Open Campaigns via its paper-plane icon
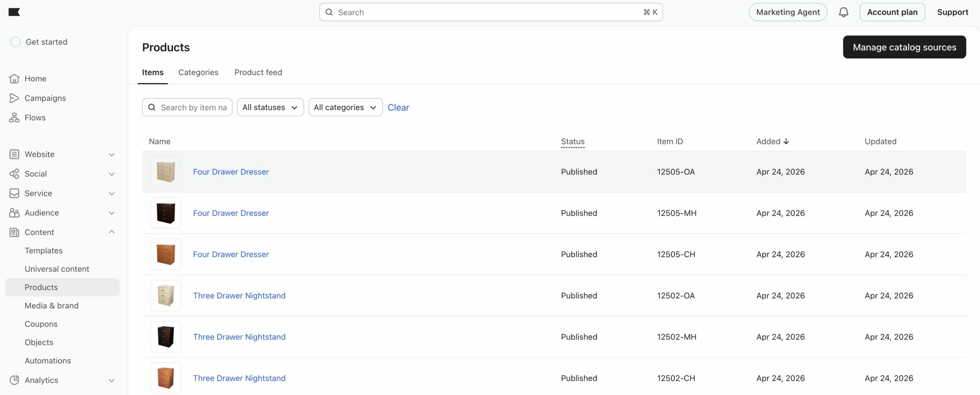Viewport: 980px width, 395px height. click(x=14, y=98)
